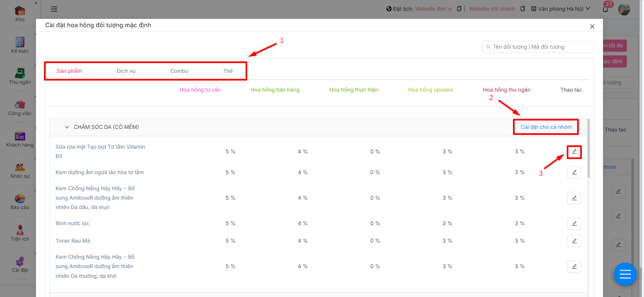644x297 pixels.
Task: Switch to the Dịch vụ tab
Action: coord(126,71)
